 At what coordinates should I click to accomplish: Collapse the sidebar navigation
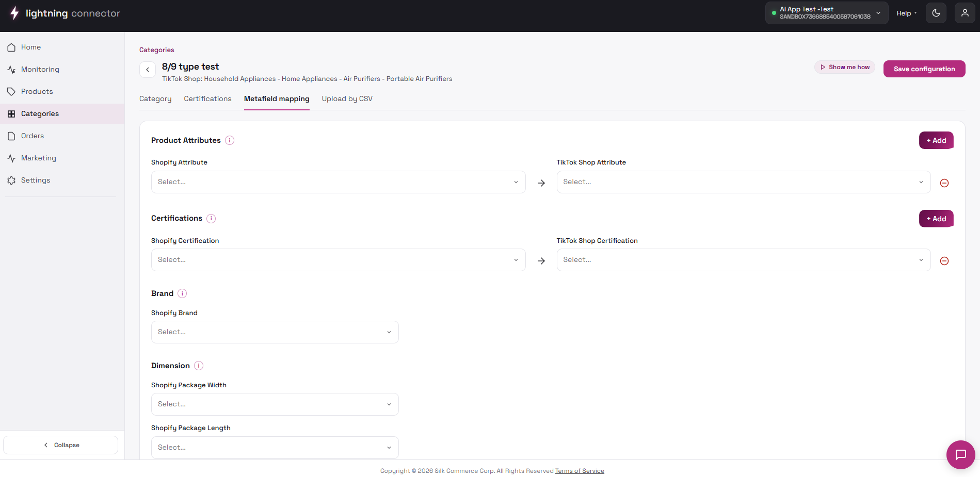tap(61, 445)
